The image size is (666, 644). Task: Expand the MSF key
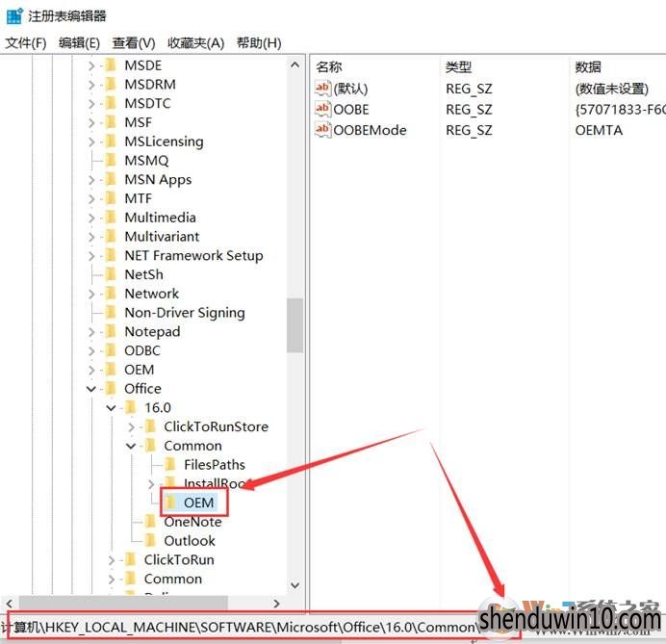91,123
